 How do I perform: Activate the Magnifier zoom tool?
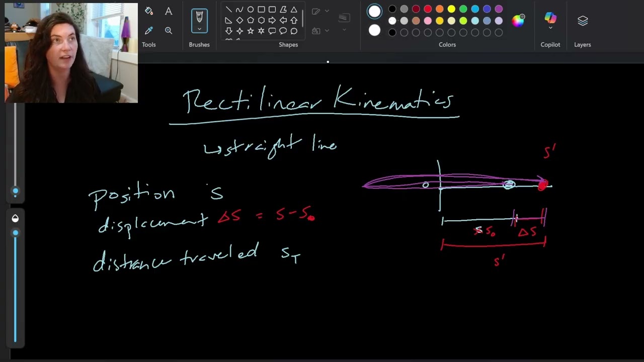[169, 31]
